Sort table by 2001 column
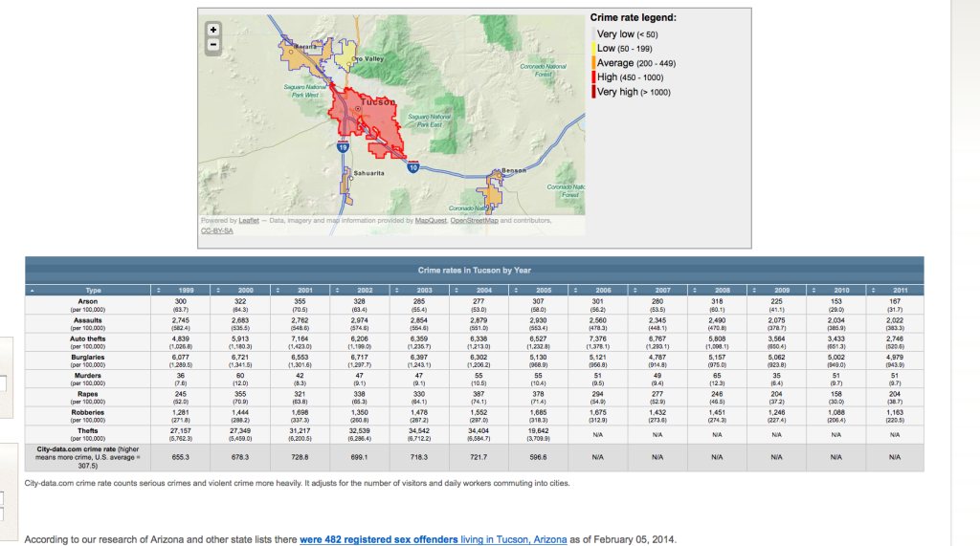Viewport: 980px width, 546px height. (x=300, y=291)
